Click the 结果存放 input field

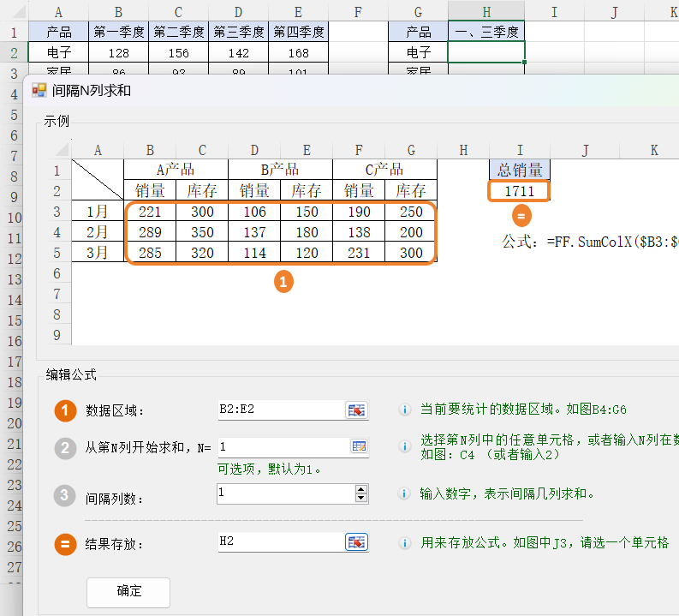[x=280, y=542]
